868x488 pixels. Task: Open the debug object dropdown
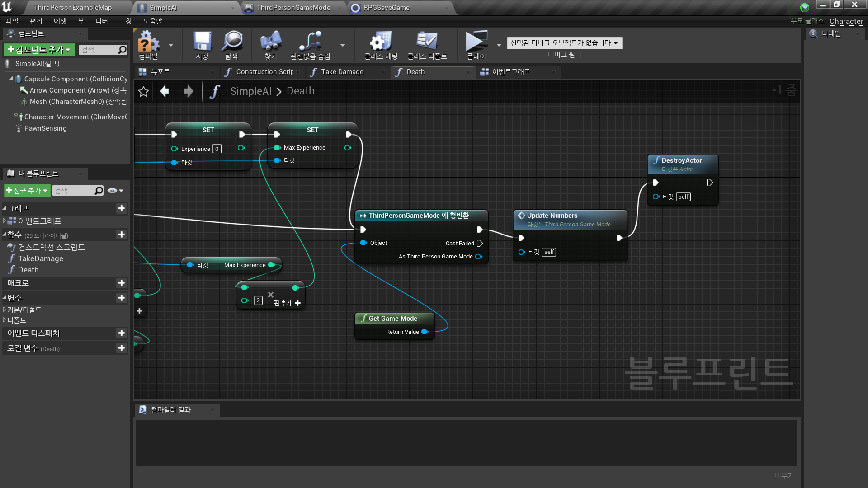pos(564,43)
